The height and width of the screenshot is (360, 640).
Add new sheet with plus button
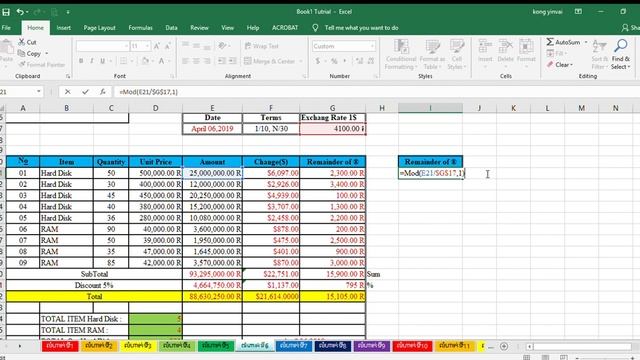(504, 346)
